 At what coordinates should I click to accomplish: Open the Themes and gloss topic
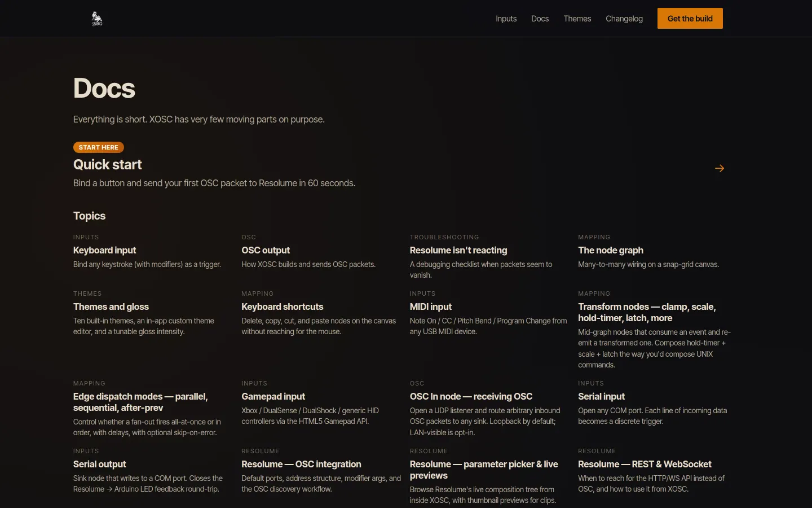[x=111, y=306]
